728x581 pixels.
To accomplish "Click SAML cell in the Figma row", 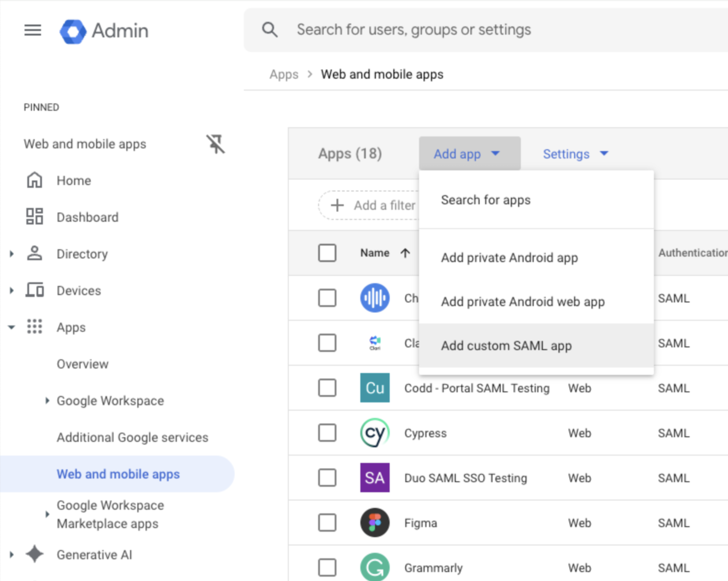I will coord(673,523).
